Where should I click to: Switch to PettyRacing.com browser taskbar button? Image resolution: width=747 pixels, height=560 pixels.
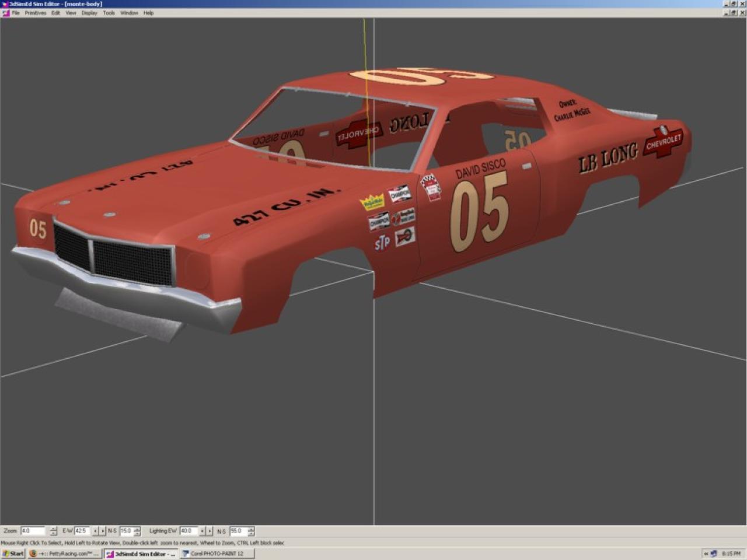(x=64, y=554)
